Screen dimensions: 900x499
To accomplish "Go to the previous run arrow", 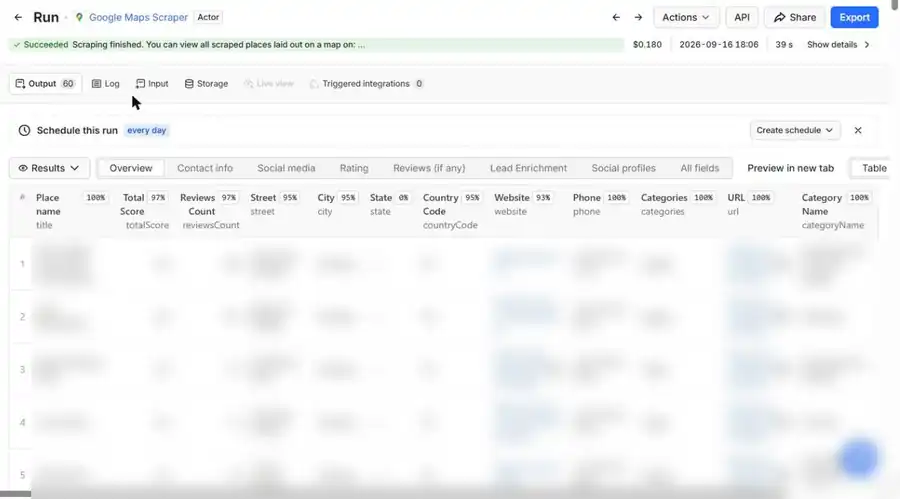I will pos(616,17).
